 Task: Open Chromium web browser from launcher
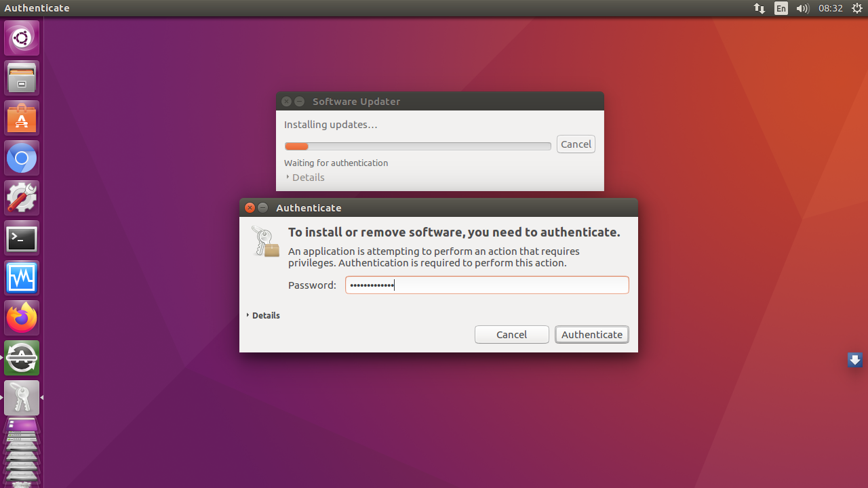[x=22, y=158]
